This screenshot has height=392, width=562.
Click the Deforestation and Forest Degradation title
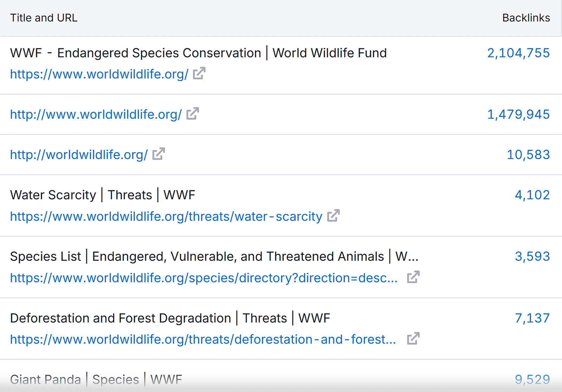[170, 318]
